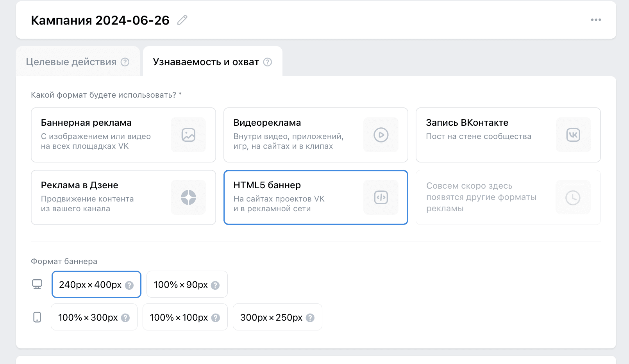Click the image icon on Баннерная реклама card
This screenshot has height=364, width=629.
[x=188, y=135]
